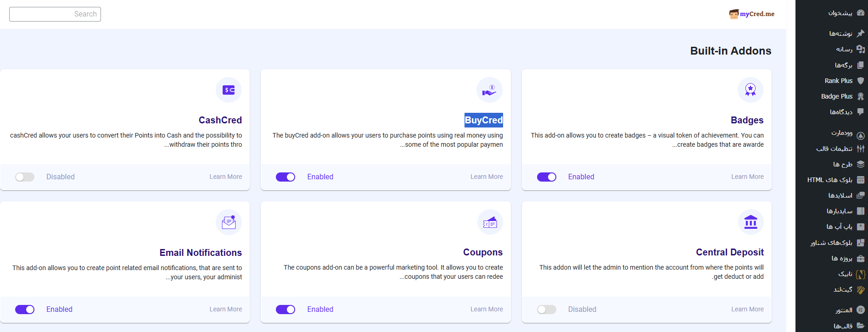Follow Learn More on Email Notifications card
This screenshot has width=868, height=332.
point(226,309)
